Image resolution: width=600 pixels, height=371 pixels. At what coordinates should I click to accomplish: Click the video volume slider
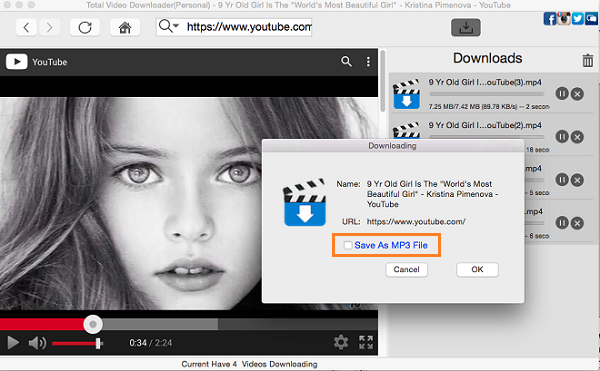coord(77,343)
